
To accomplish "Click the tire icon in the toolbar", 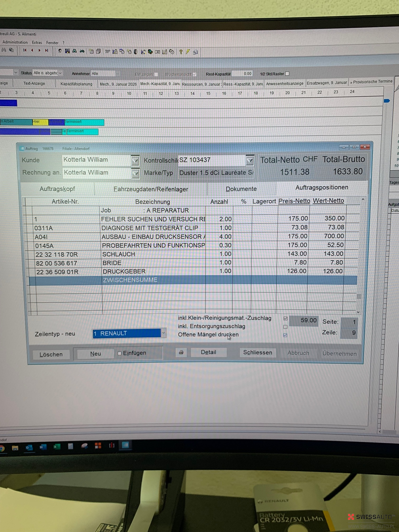I will coord(136,52).
